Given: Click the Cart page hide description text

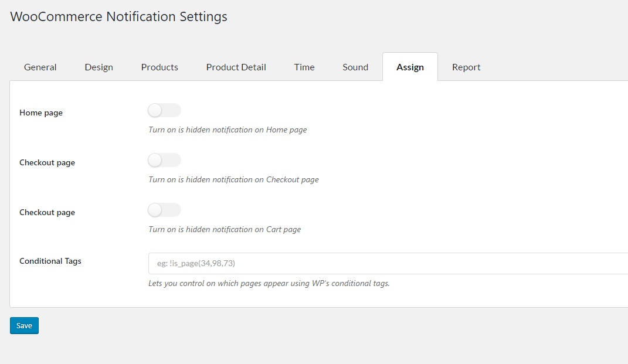Looking at the screenshot, I should click(224, 229).
